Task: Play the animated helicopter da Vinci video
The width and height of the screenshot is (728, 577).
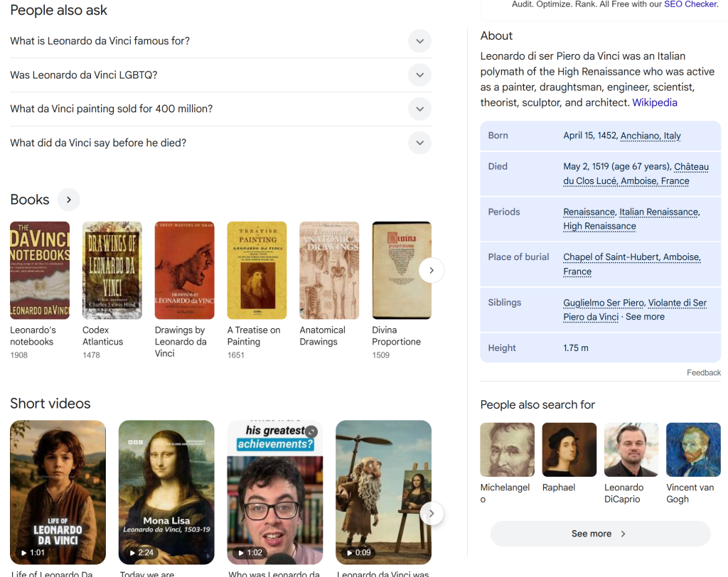Action: (x=383, y=492)
